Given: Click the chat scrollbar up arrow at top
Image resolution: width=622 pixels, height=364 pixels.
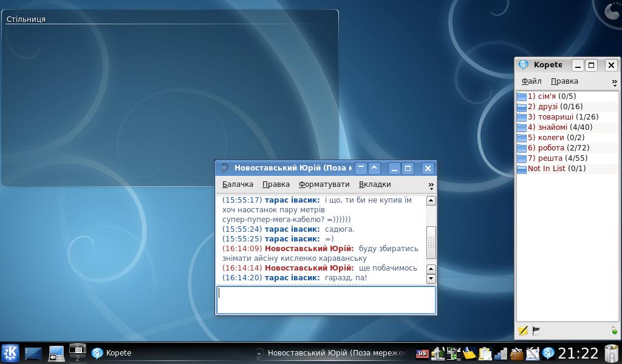Looking at the screenshot, I should (x=431, y=201).
